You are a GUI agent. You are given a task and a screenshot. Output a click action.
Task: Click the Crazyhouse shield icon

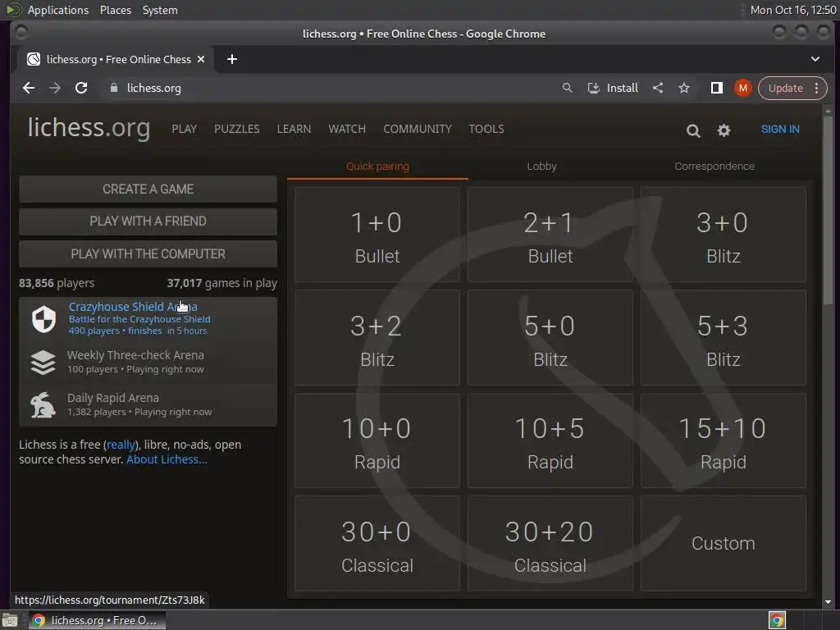point(43,319)
